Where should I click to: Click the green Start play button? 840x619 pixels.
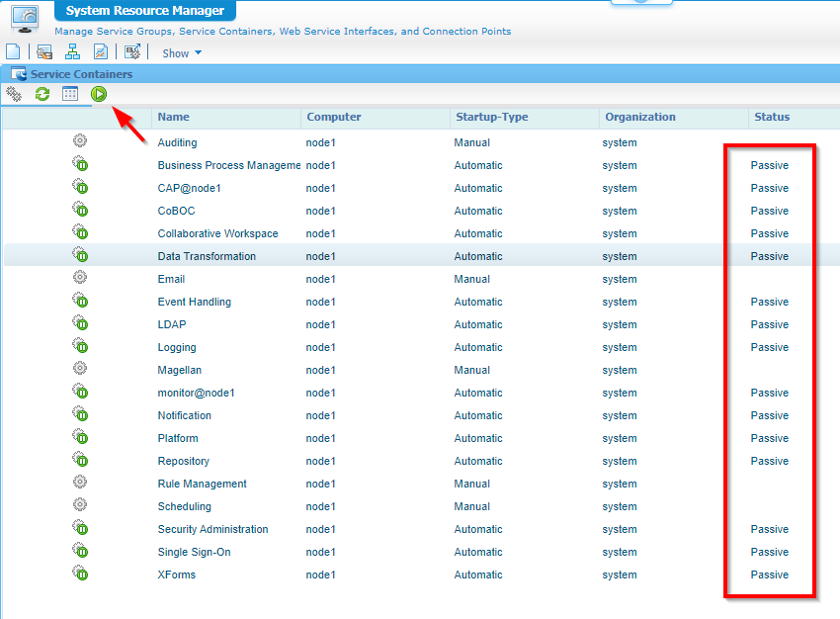[x=99, y=94]
